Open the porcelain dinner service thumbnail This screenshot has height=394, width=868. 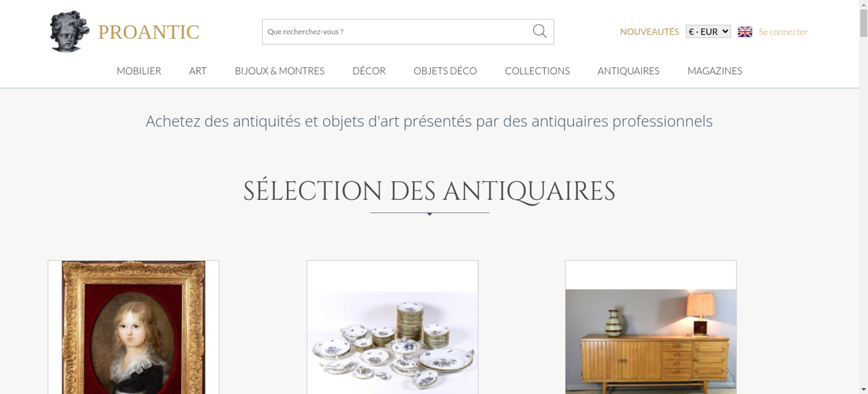[x=392, y=327]
